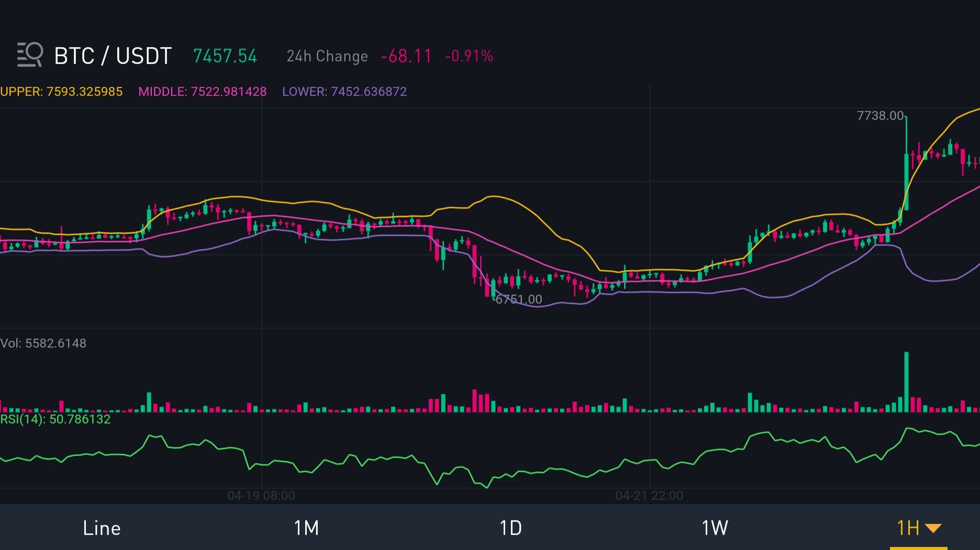
Task: Switch to the 1M interval tab
Action: 306,527
